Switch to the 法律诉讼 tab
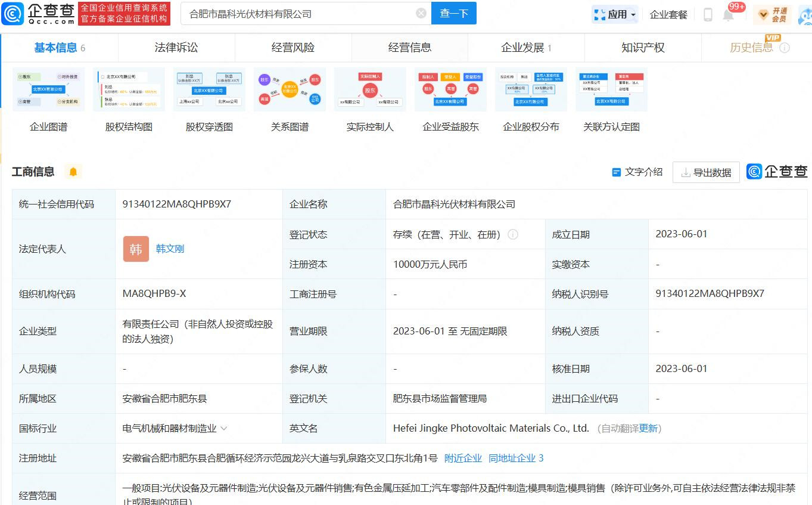812x505 pixels. point(176,48)
